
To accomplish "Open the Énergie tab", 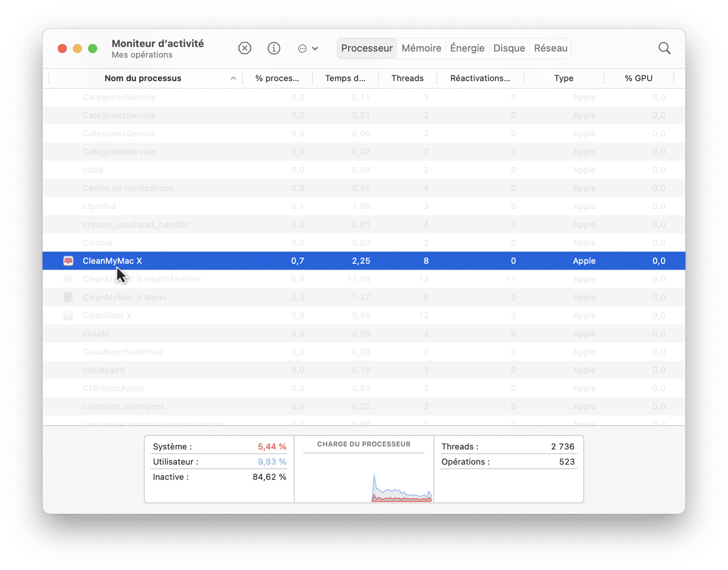I will (467, 48).
